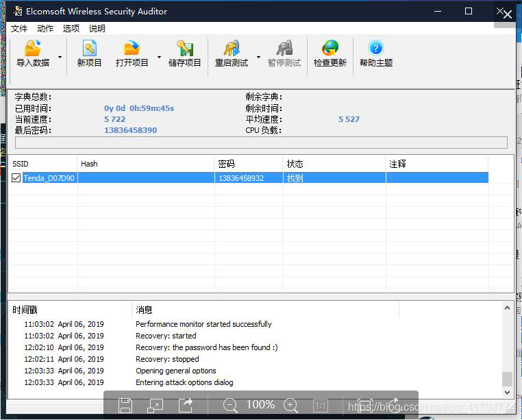Save project with 储存项目 icon

[185, 54]
